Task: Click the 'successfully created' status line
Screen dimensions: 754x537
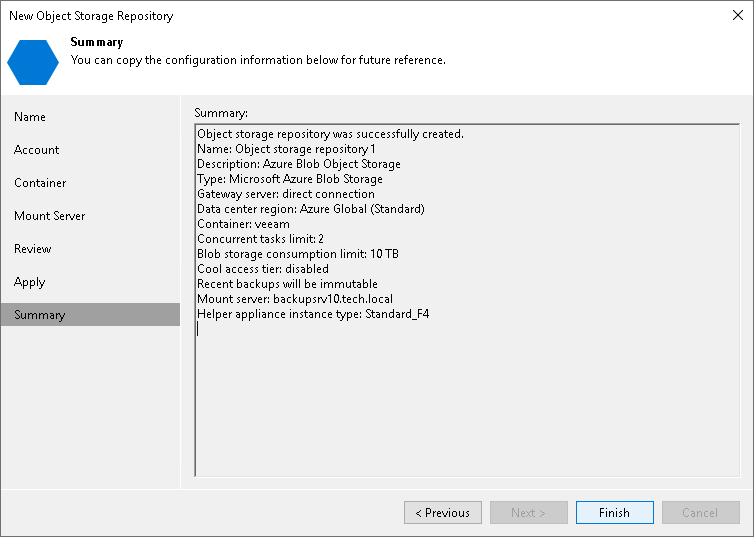Action: click(330, 134)
